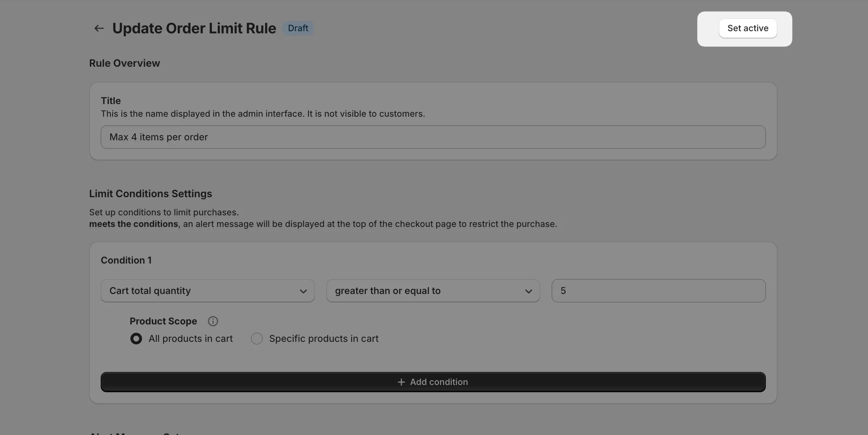Click the quantity threshold value 5
This screenshot has width=868, height=435.
point(658,290)
